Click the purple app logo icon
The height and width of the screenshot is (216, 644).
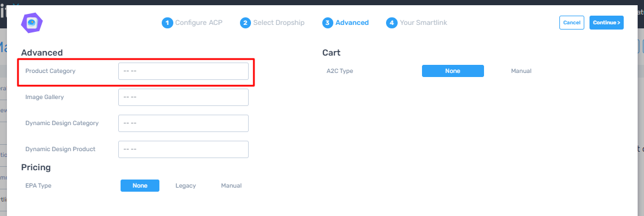[x=32, y=23]
